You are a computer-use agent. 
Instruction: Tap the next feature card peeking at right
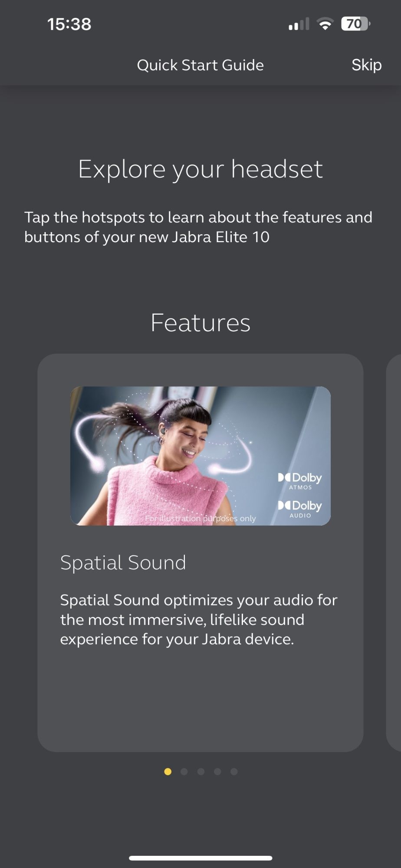point(394,552)
